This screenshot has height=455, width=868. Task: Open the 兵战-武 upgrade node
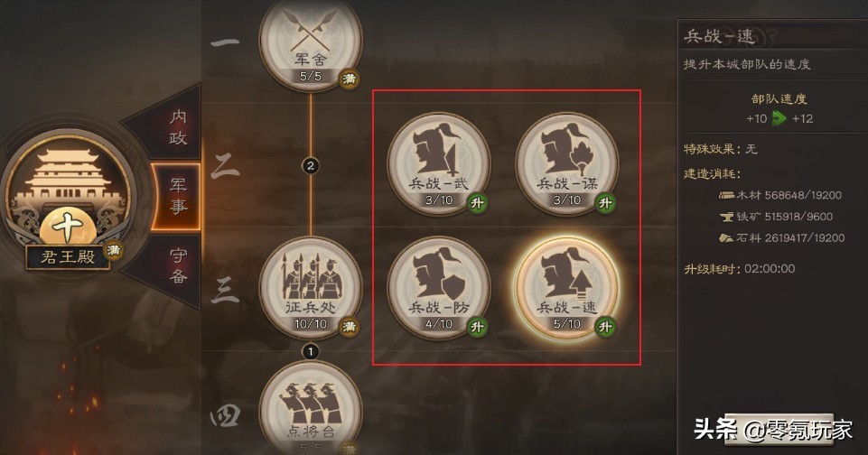click(438, 163)
